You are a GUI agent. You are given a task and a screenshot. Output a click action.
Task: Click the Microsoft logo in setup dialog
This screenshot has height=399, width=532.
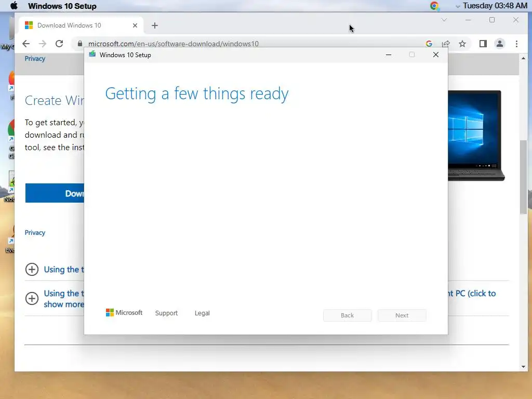coord(124,312)
